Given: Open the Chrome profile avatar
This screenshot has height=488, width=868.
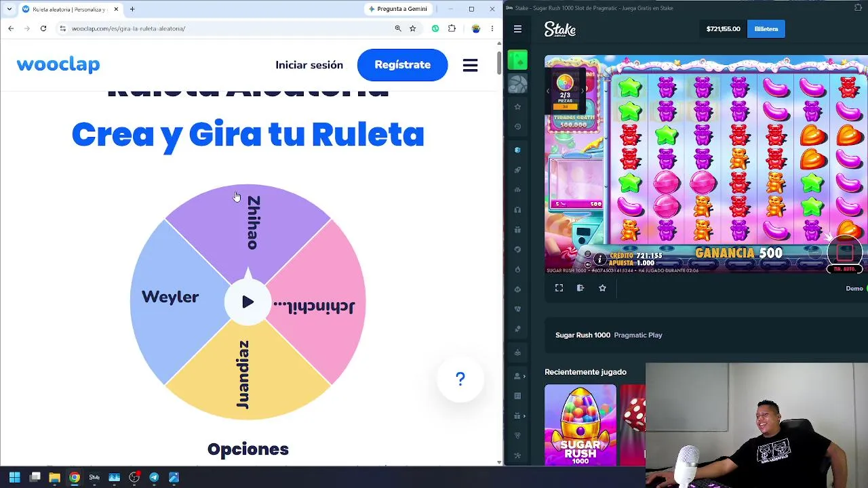Looking at the screenshot, I should pos(476,28).
